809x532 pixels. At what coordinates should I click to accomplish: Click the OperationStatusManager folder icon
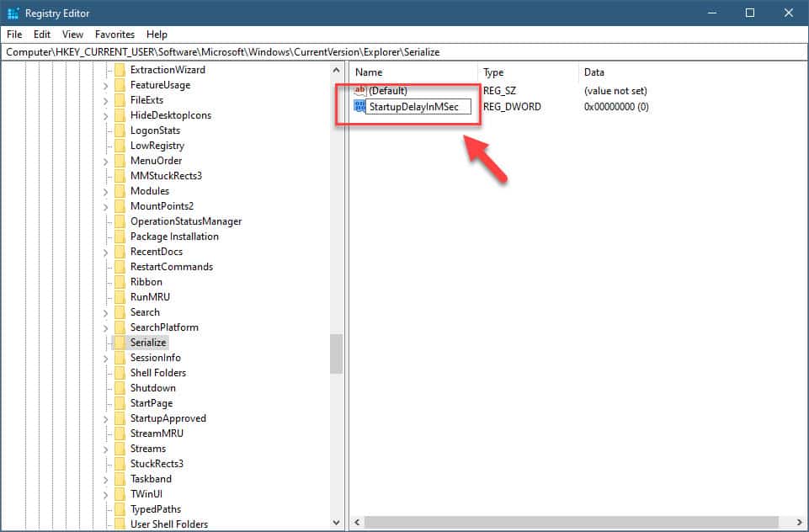(120, 221)
